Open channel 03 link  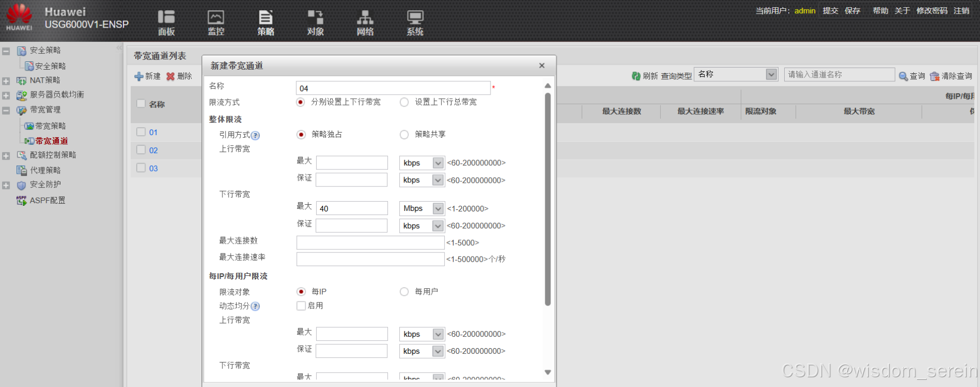click(x=153, y=168)
